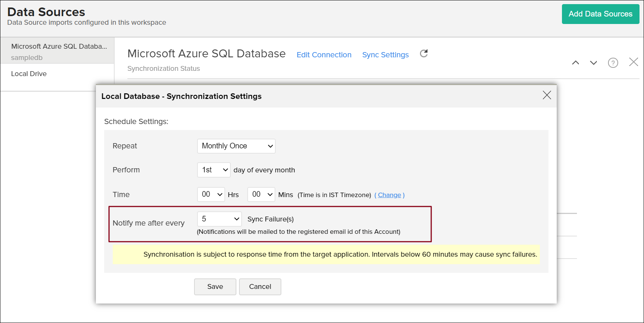Close the Data Sources details panel
The image size is (644, 323).
tap(634, 62)
